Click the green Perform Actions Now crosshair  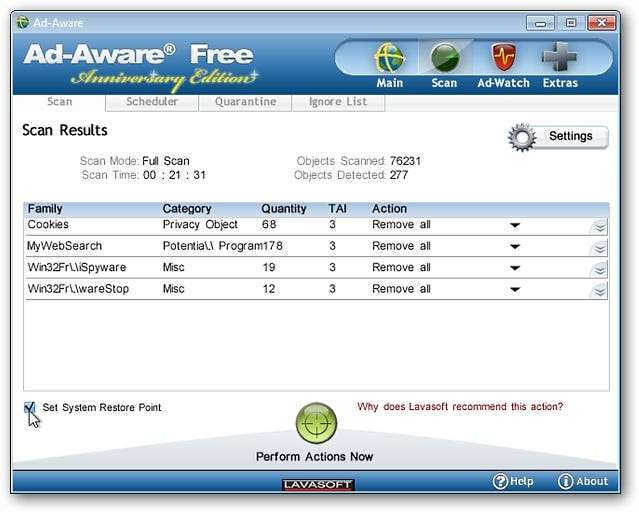click(x=316, y=423)
